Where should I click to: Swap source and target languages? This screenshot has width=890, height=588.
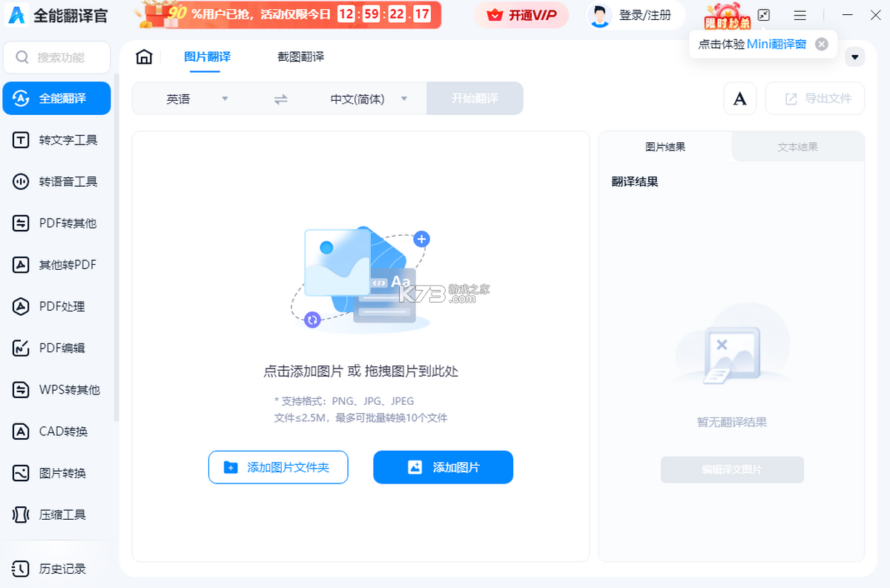coord(280,99)
